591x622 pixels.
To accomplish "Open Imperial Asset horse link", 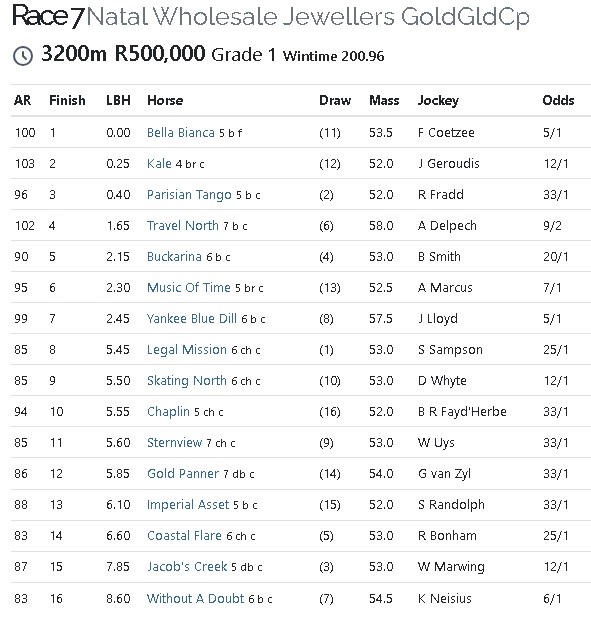I will click(x=188, y=505).
